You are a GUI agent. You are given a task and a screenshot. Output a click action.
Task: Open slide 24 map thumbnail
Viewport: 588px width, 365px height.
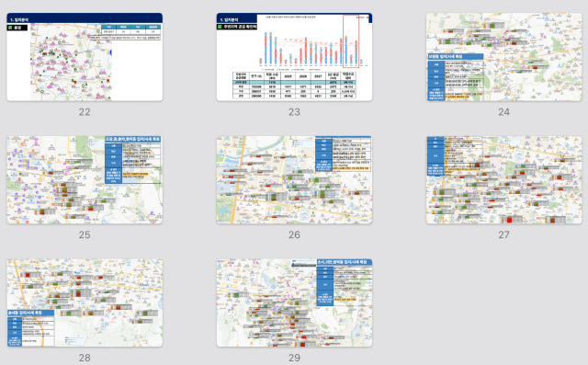tap(504, 57)
